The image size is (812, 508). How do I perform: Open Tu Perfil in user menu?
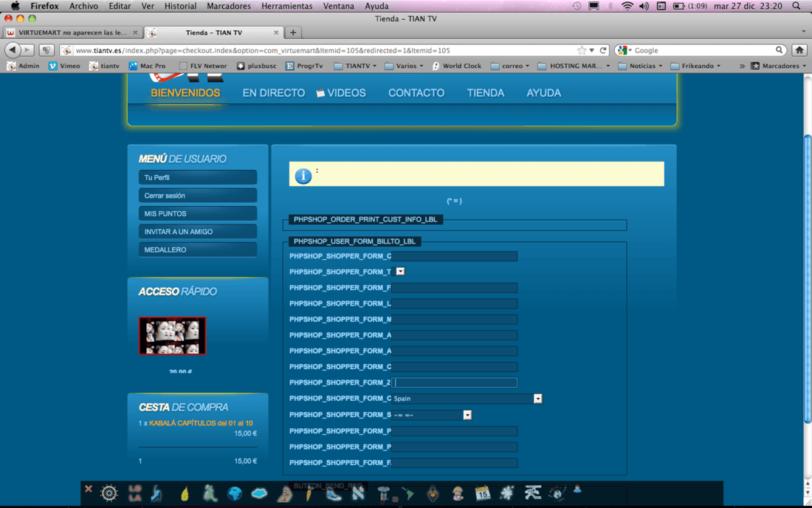click(x=197, y=177)
